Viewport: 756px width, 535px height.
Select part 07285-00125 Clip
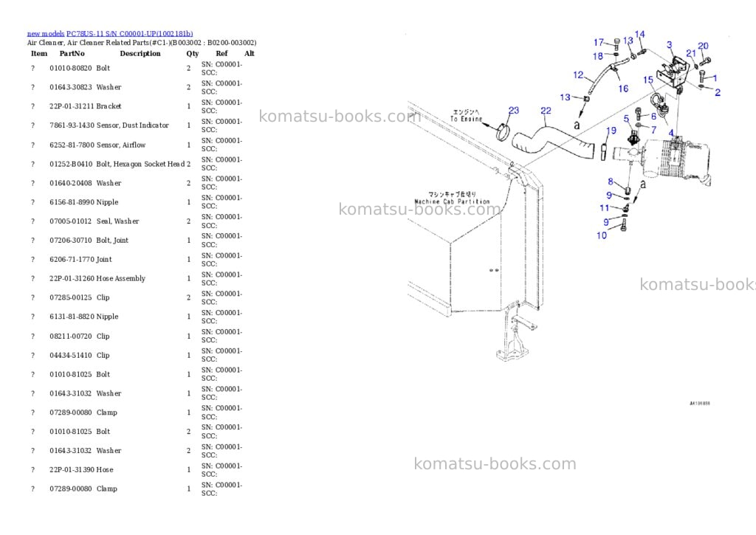(x=80, y=297)
